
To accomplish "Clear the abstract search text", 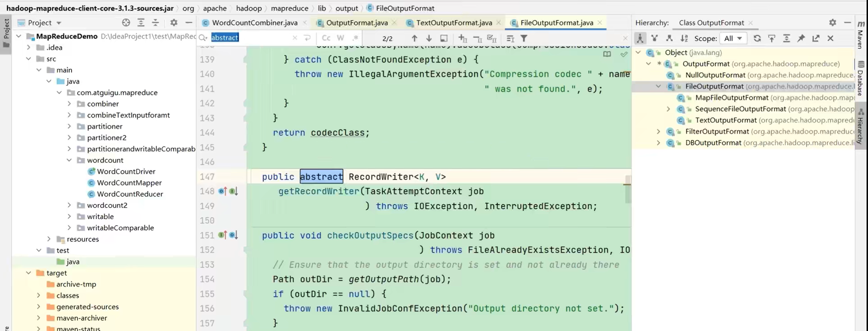I will click(x=295, y=38).
